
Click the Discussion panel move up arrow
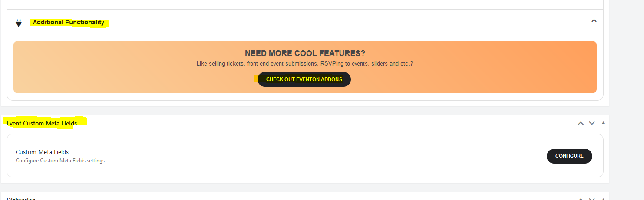[x=581, y=199]
